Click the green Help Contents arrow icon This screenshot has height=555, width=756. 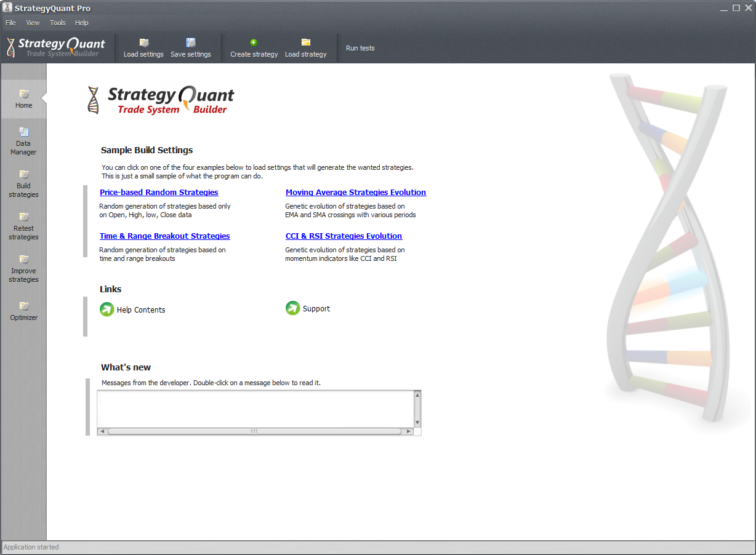pos(107,309)
